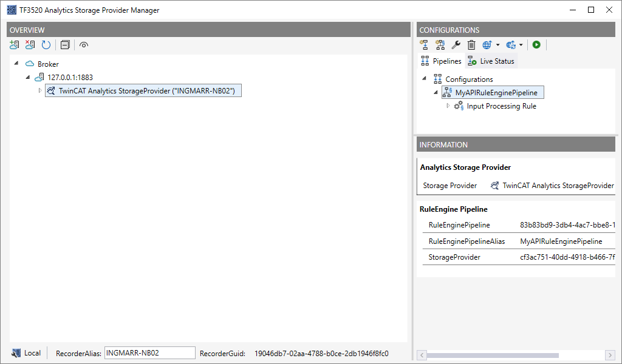Collapse the 127.0.0.1:1883 tree node
This screenshot has height=364, width=622.
(28, 77)
